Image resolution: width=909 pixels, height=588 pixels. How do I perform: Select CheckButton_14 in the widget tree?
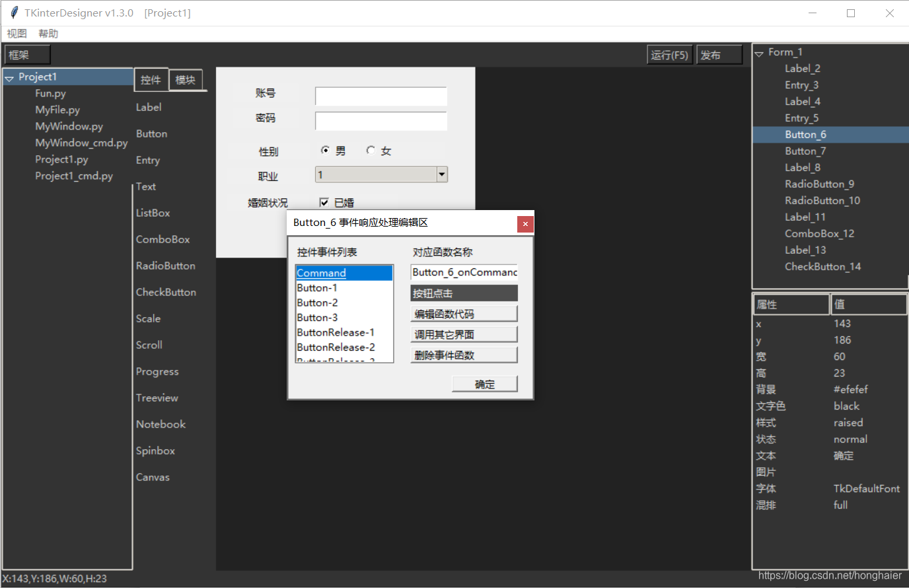(x=822, y=267)
